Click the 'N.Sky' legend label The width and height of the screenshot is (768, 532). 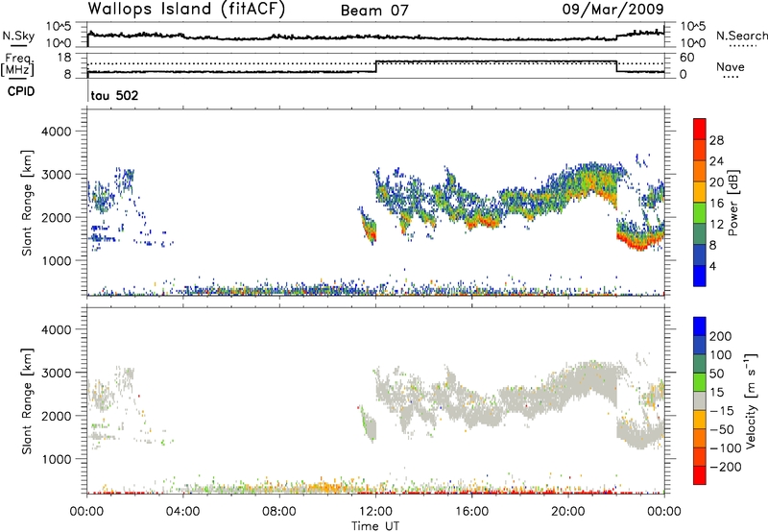click(18, 36)
